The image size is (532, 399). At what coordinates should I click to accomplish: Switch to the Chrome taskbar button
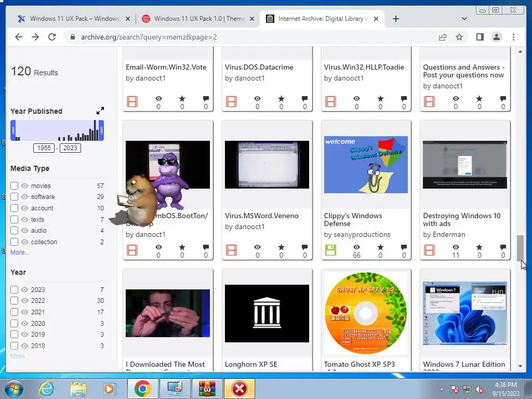(142, 389)
